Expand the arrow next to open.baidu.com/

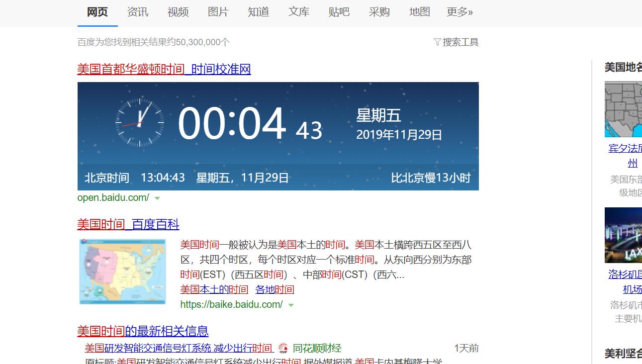[x=157, y=198]
